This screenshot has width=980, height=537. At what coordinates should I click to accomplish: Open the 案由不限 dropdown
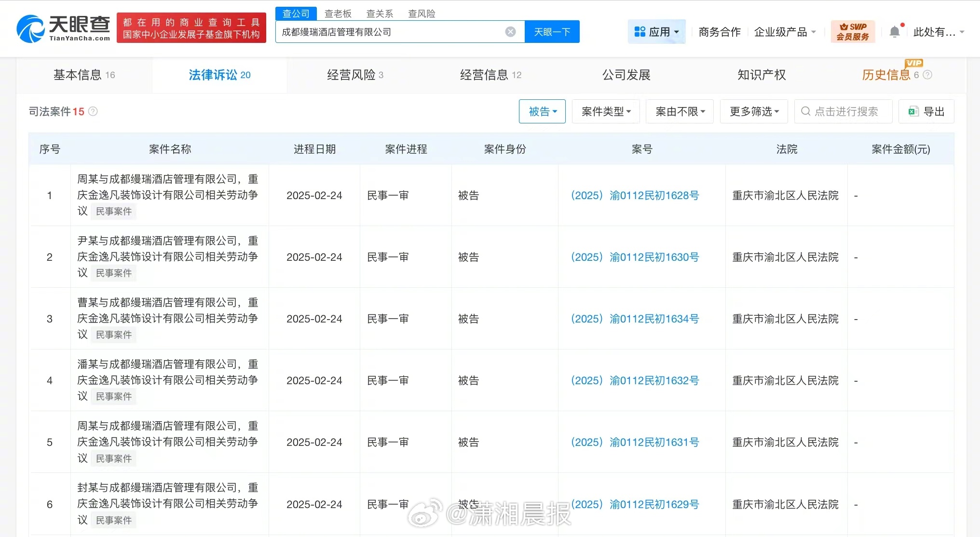click(679, 111)
